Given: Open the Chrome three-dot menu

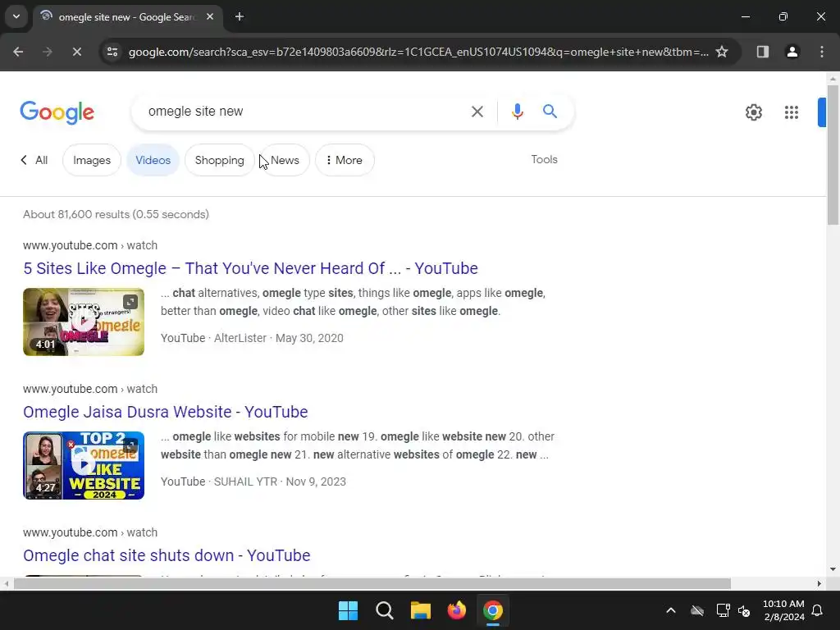Looking at the screenshot, I should [x=822, y=52].
